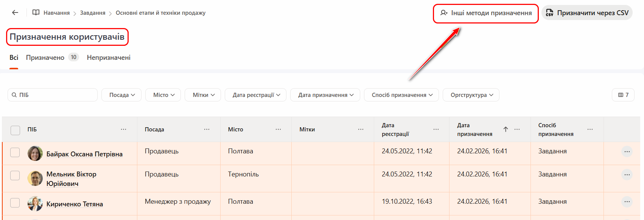Expand the Посада filter dropdown

coord(121,95)
